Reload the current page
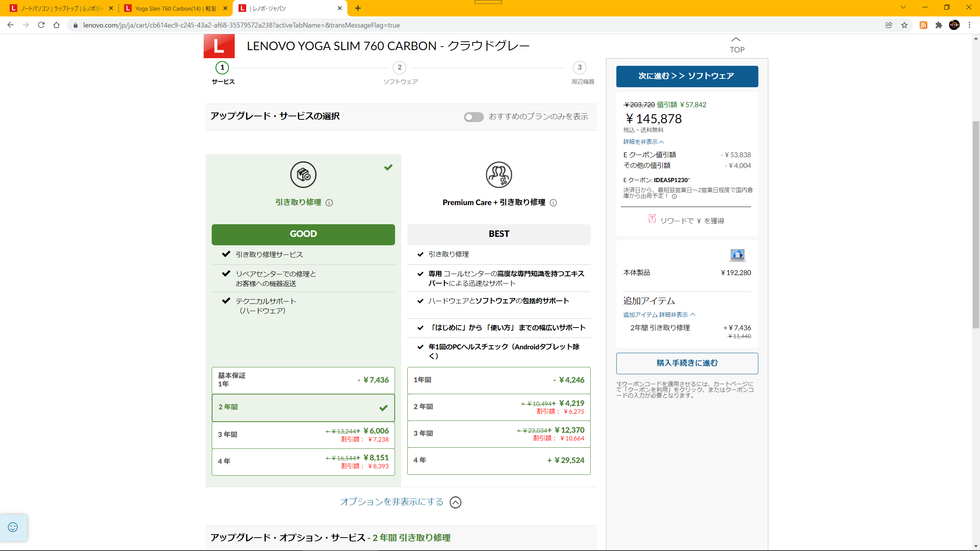Screen dimensions: 980x551 [41, 25]
